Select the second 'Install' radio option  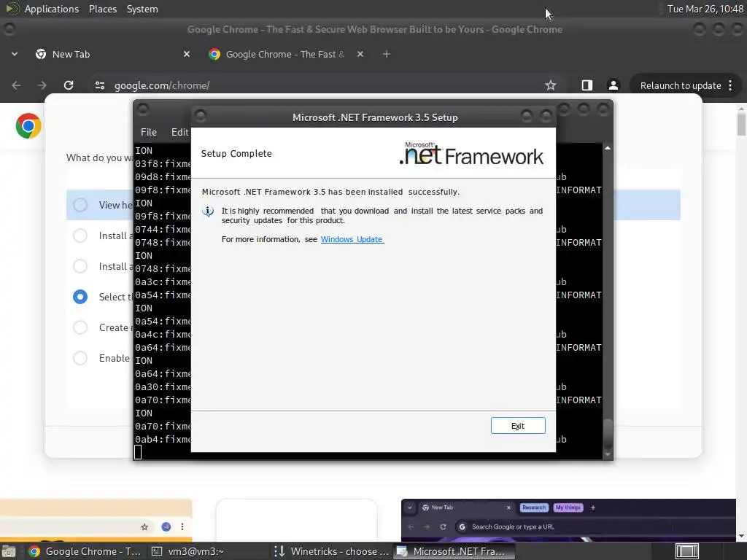(x=80, y=266)
